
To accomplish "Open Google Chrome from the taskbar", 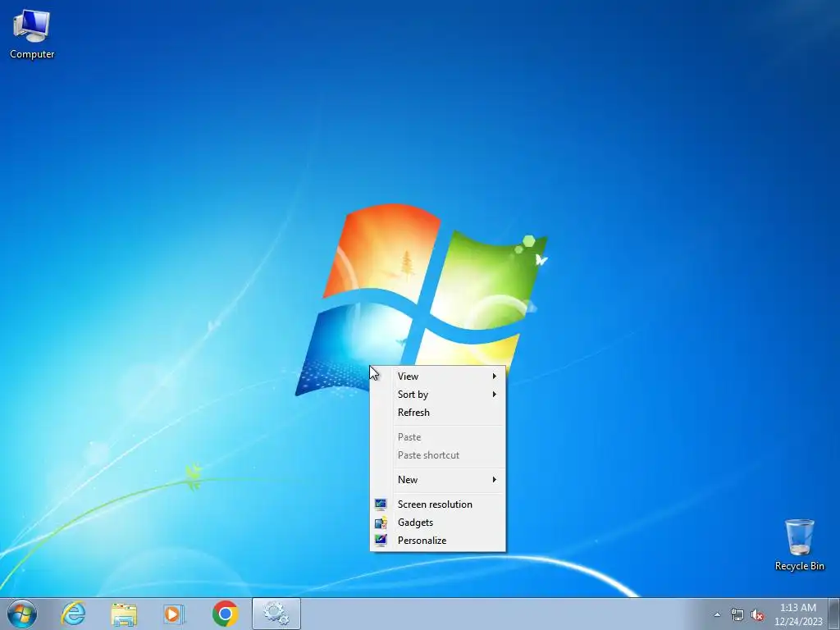I will pyautogui.click(x=225, y=614).
